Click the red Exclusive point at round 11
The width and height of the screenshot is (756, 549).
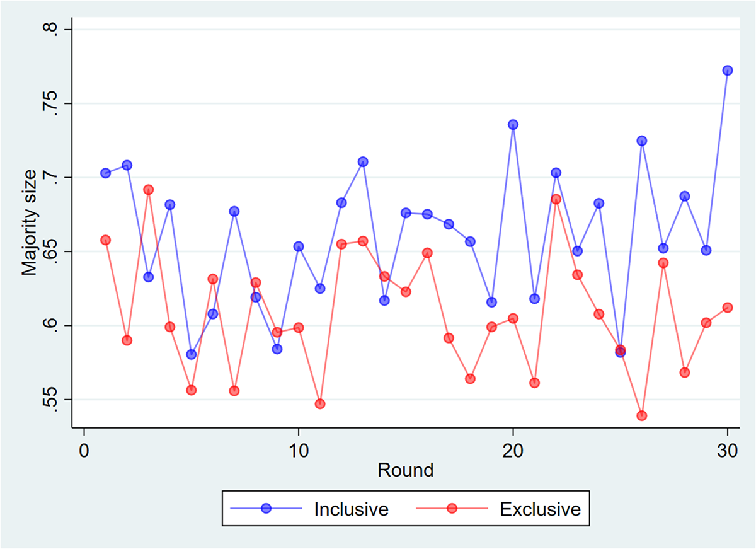(x=320, y=404)
